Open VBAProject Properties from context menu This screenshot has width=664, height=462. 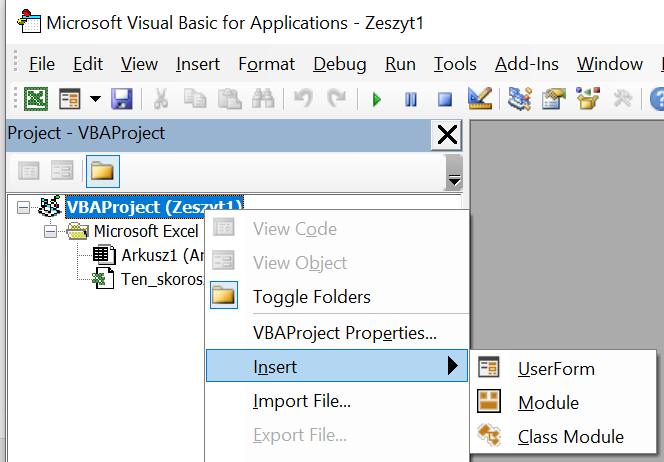pos(344,333)
